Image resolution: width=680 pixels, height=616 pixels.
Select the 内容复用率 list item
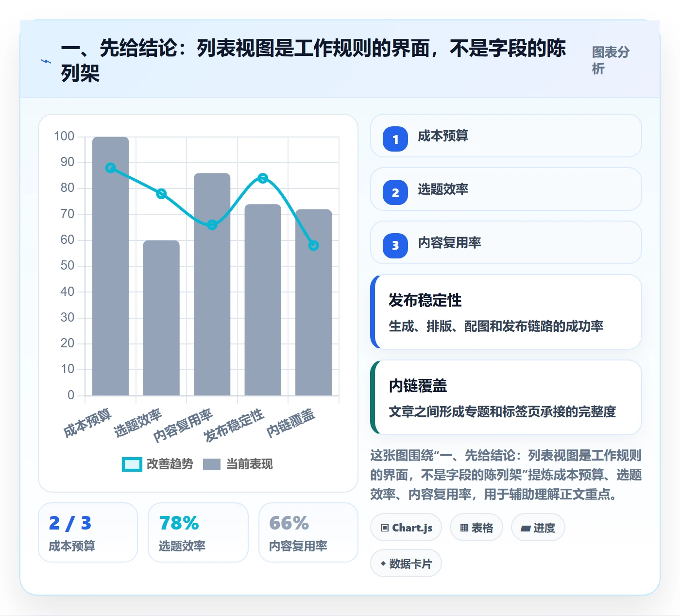click(506, 242)
